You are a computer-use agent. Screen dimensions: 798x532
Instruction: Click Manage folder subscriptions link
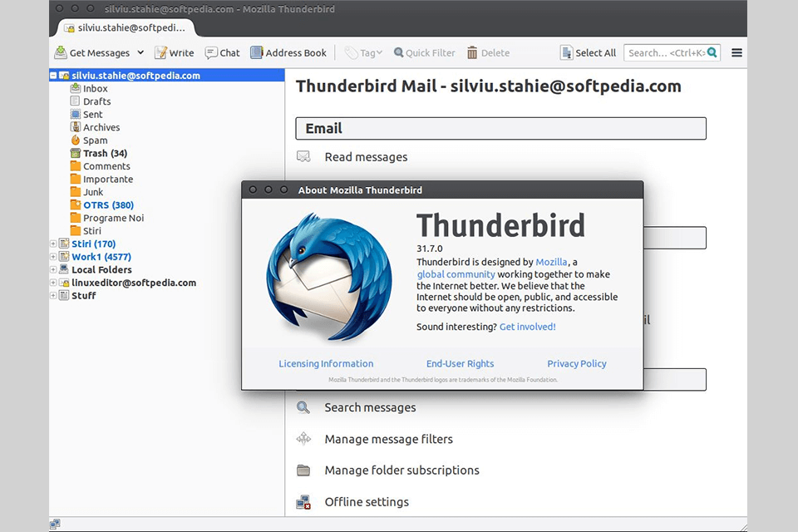pos(401,470)
